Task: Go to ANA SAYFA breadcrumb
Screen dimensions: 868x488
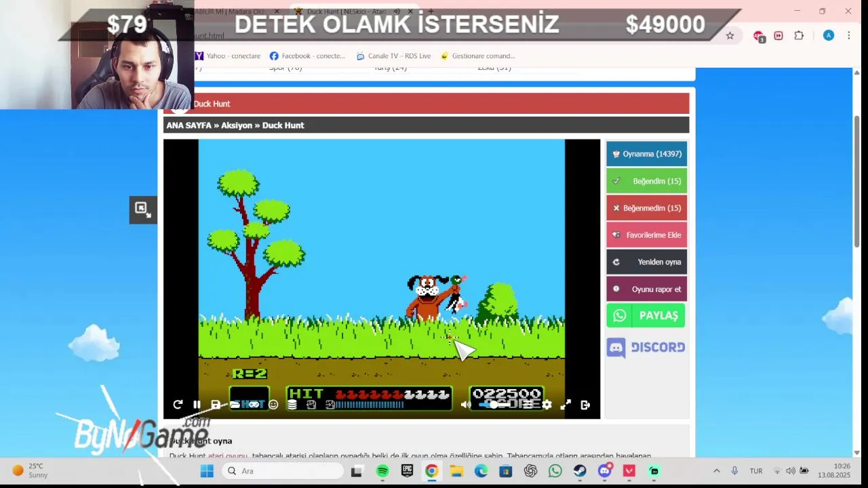Action: 189,125
